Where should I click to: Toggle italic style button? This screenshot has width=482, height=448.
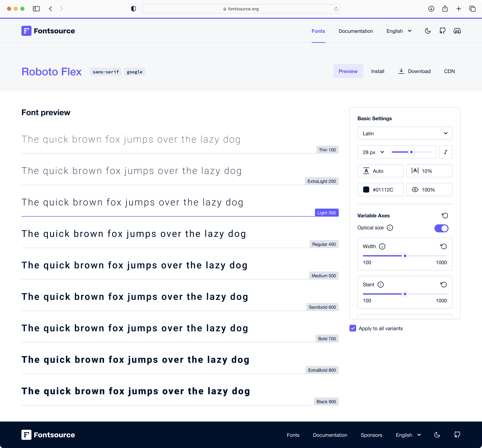pyautogui.click(x=446, y=152)
